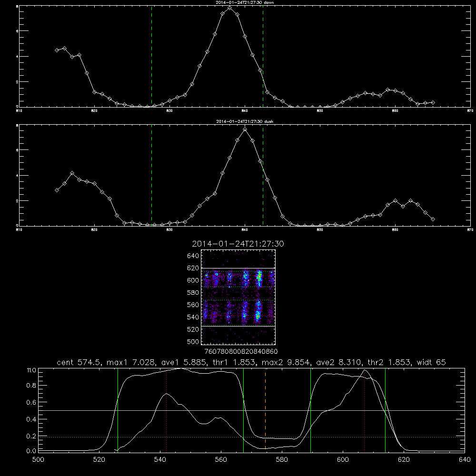Click the red dotted line near 607 in bottom plot
This screenshot has height=476, width=476.
(364, 410)
